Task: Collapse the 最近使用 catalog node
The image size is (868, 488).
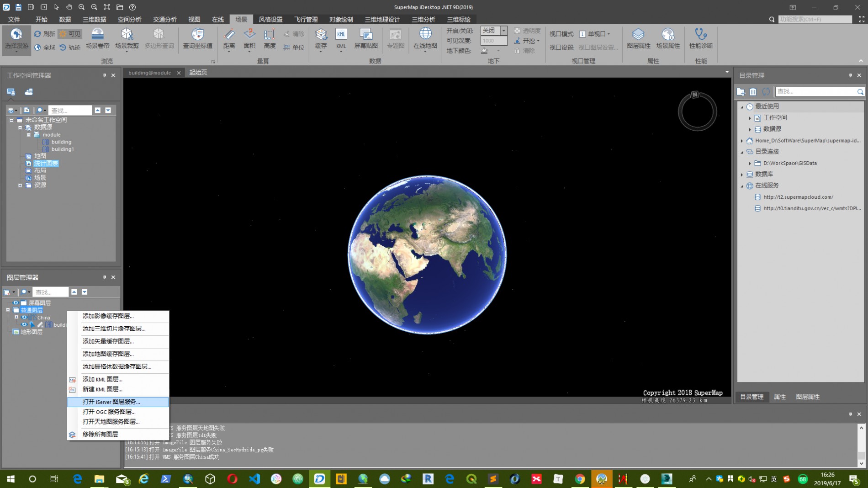Action: coord(742,106)
